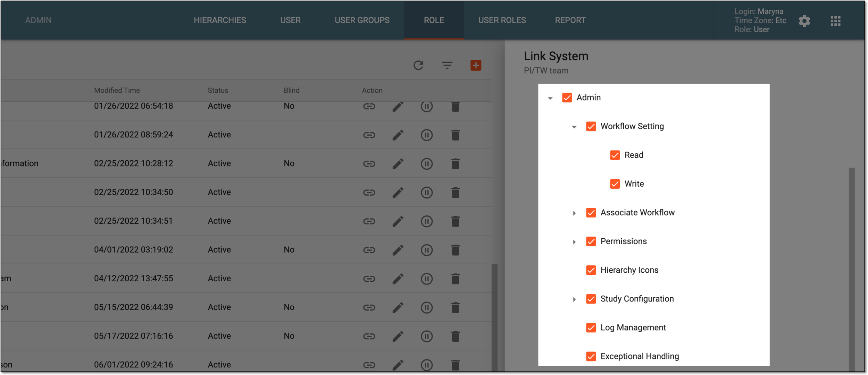Uncheck the Workflow Setting checkbox
Image resolution: width=868 pixels, height=375 pixels.
click(591, 127)
